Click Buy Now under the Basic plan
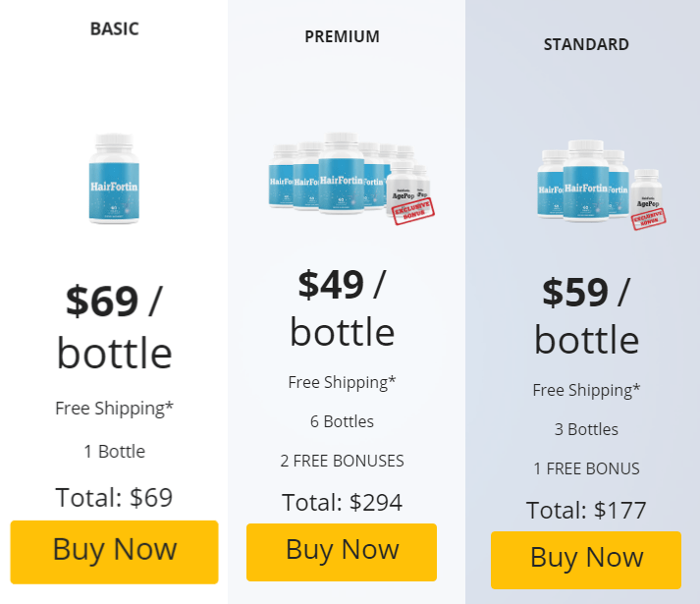The image size is (700, 604). click(114, 552)
